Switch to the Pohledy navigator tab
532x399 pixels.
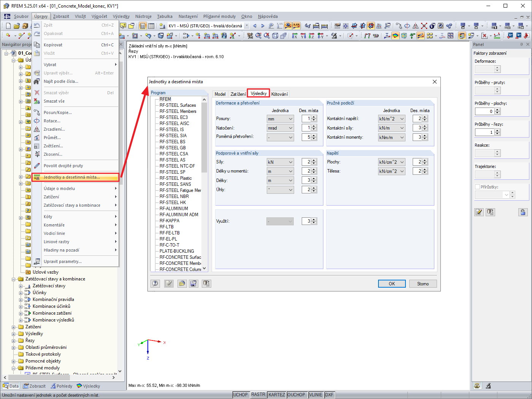point(61,386)
